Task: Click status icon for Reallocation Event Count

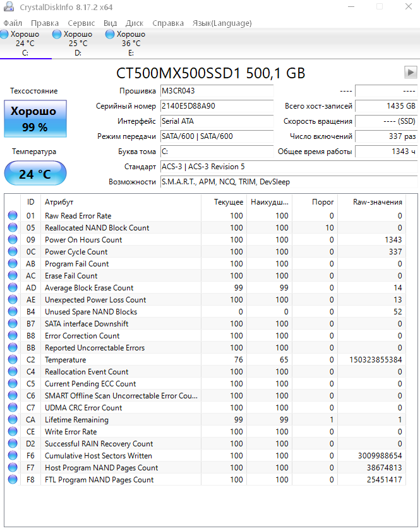Action: [13, 371]
